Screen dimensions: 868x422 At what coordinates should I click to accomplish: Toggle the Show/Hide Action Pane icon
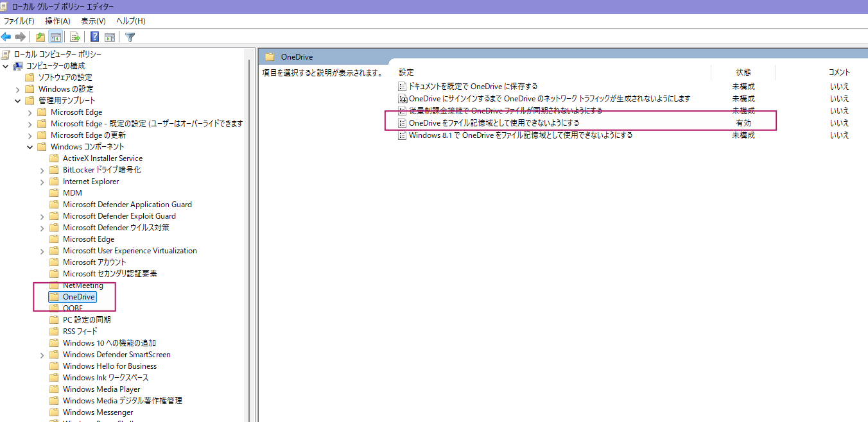[x=110, y=37]
